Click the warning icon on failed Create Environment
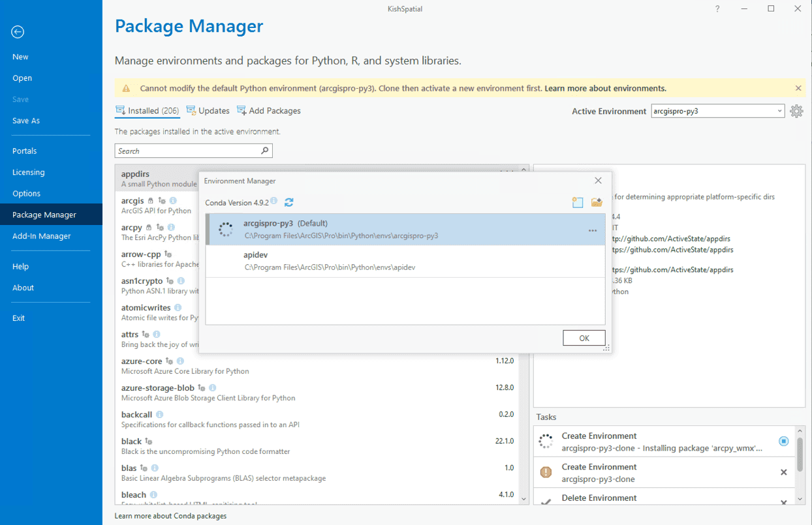812x525 pixels. (x=546, y=472)
